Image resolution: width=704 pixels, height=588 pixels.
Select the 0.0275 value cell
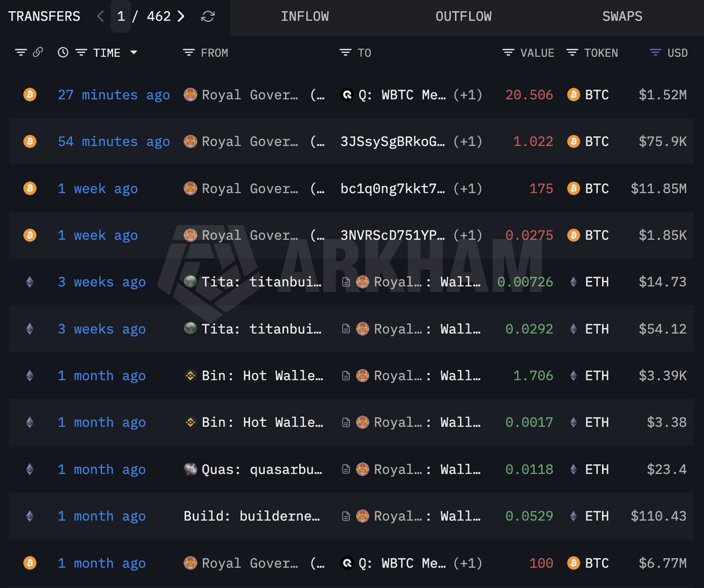529,236
